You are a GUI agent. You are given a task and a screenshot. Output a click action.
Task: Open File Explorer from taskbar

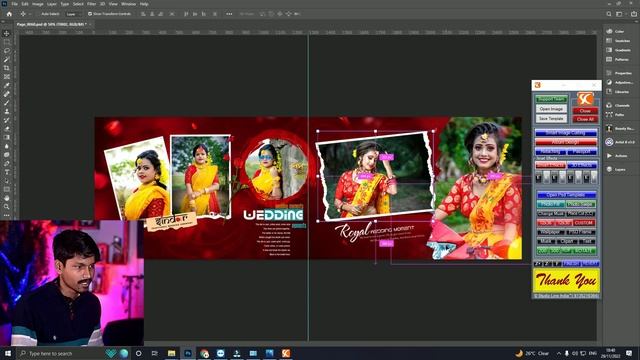pyautogui.click(x=171, y=353)
